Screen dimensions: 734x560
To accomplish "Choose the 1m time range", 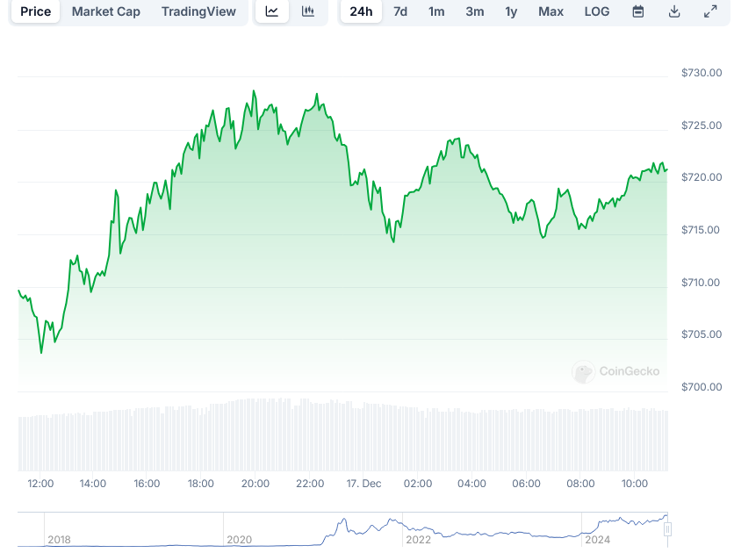I will 436,11.
